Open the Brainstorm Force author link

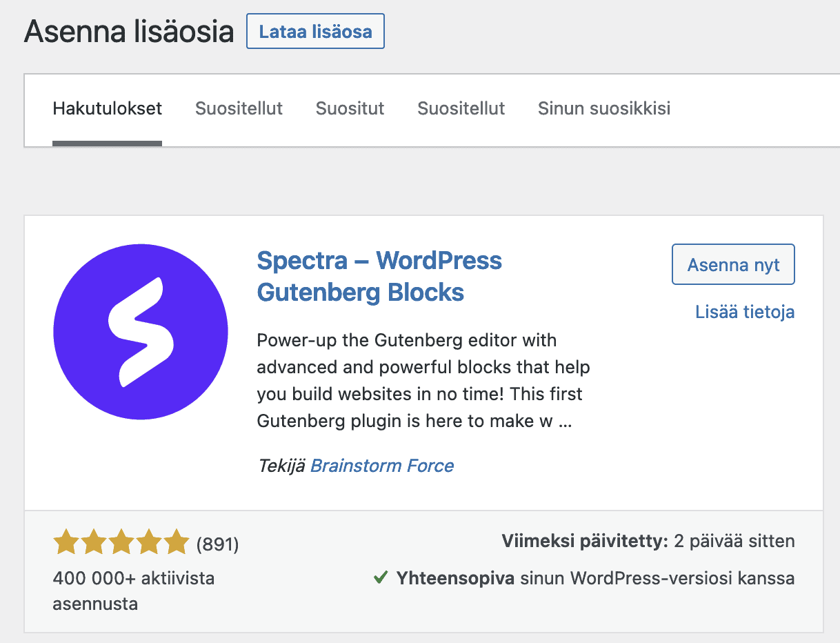[382, 466]
